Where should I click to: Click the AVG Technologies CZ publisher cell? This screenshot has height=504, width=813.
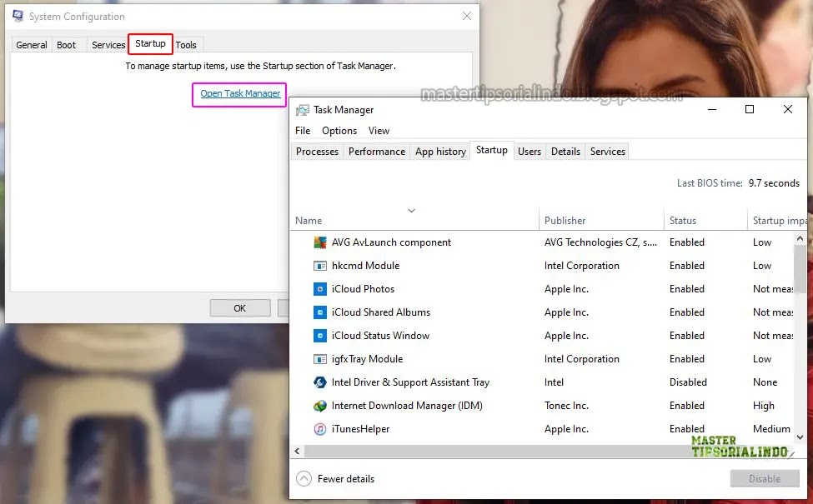(x=600, y=242)
